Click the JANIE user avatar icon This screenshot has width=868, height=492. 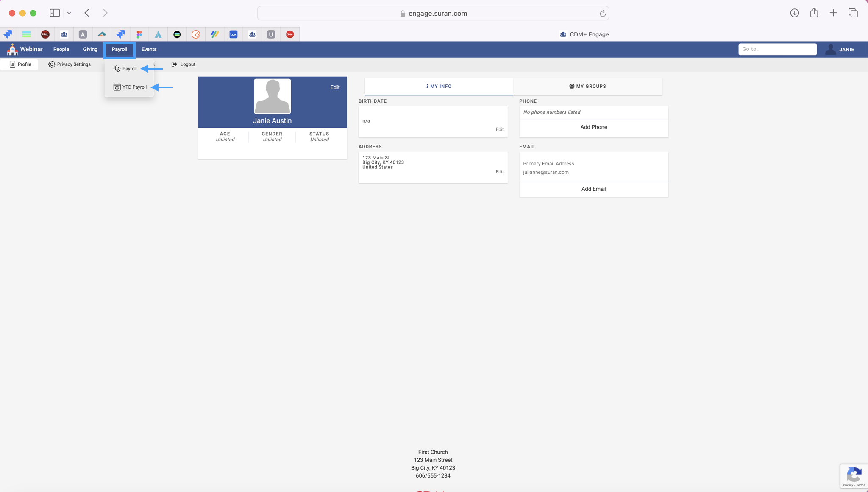(x=830, y=50)
